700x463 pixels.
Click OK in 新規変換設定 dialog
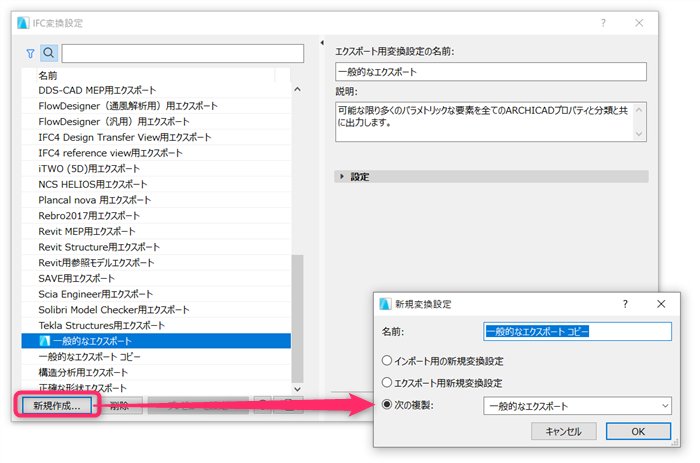click(x=638, y=431)
